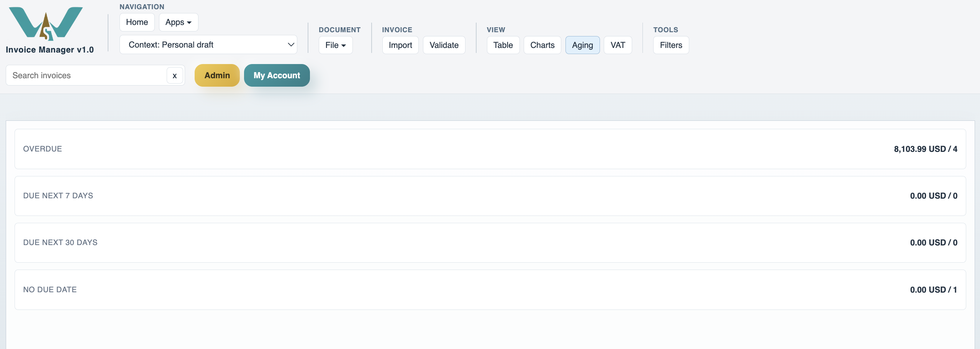Click the 0.00 USD / 1 value
Image resolution: width=980 pixels, height=349 pixels.
click(933, 290)
